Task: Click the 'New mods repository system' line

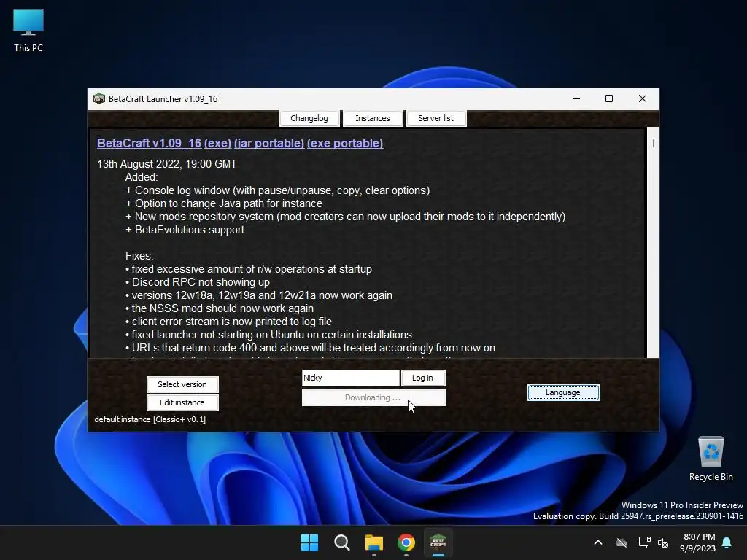Action: tap(345, 217)
